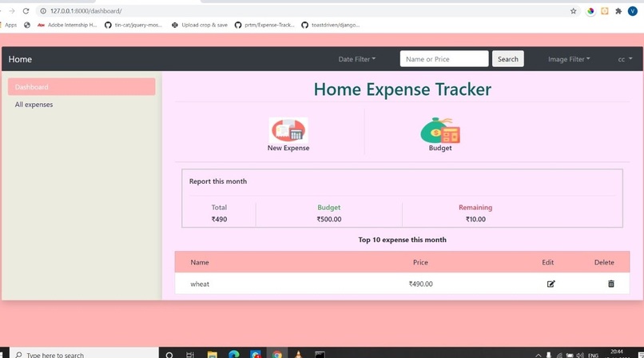This screenshot has height=358, width=644.
Task: Click the Windows search box
Action: pos(84,355)
